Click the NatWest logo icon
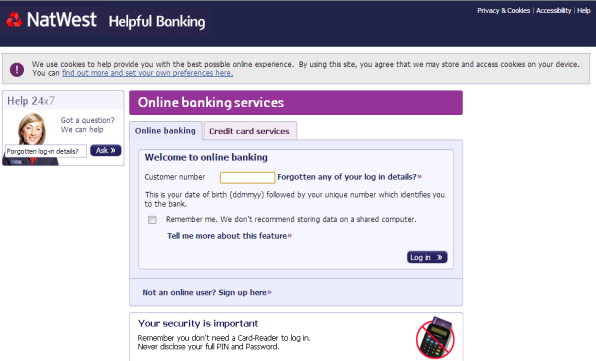Image resolution: width=596 pixels, height=361 pixels. tap(14, 20)
